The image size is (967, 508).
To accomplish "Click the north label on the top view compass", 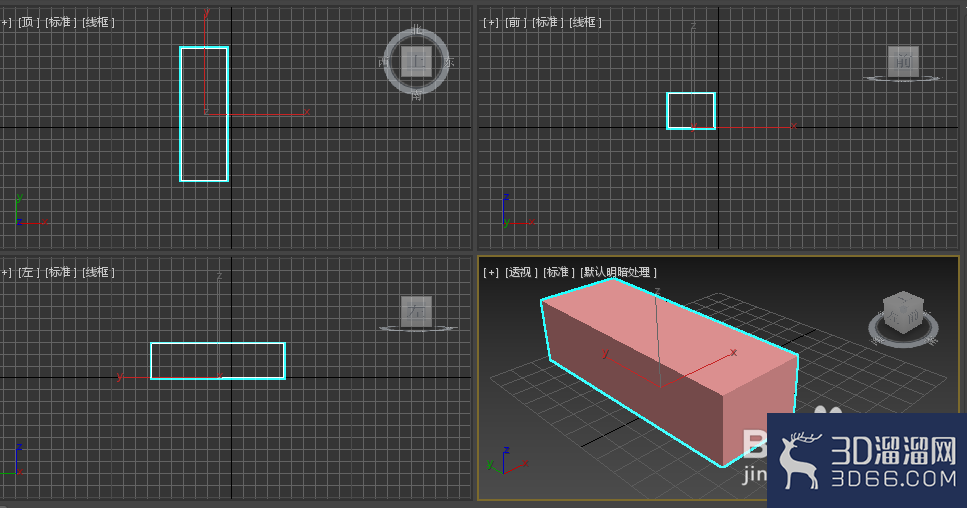I will click(x=416, y=29).
